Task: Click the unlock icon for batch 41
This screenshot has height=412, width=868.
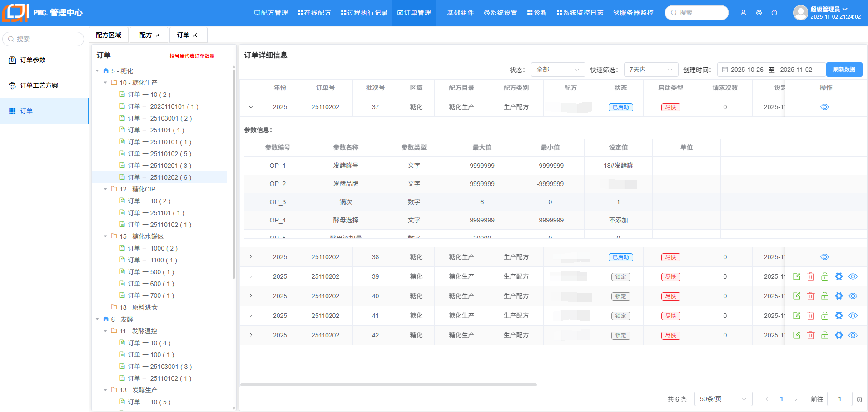Action: [x=825, y=316]
